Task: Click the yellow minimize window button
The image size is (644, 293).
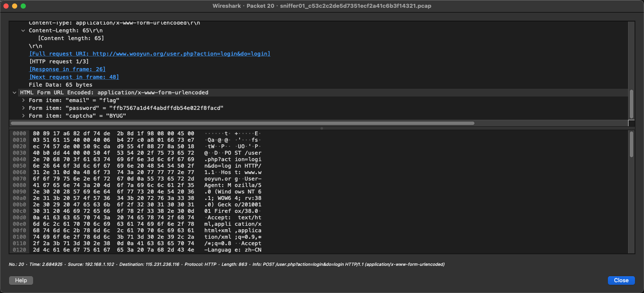Action: (x=15, y=6)
